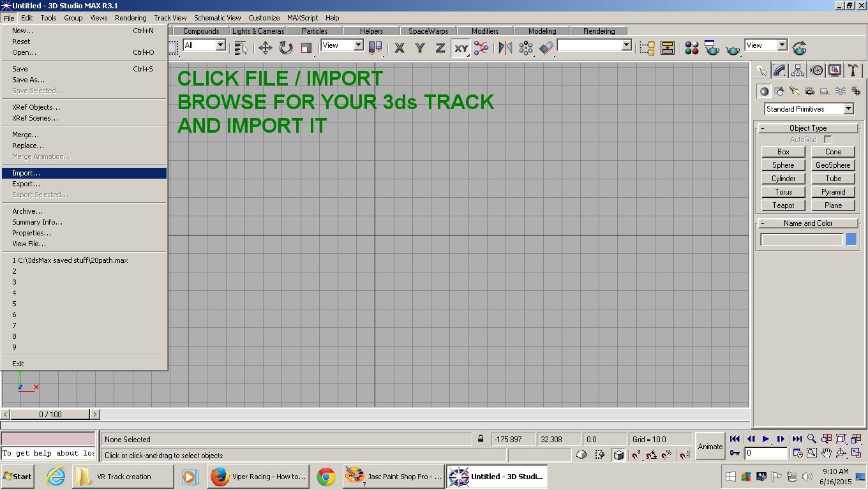Expand the All selection filter dropdown

204,45
